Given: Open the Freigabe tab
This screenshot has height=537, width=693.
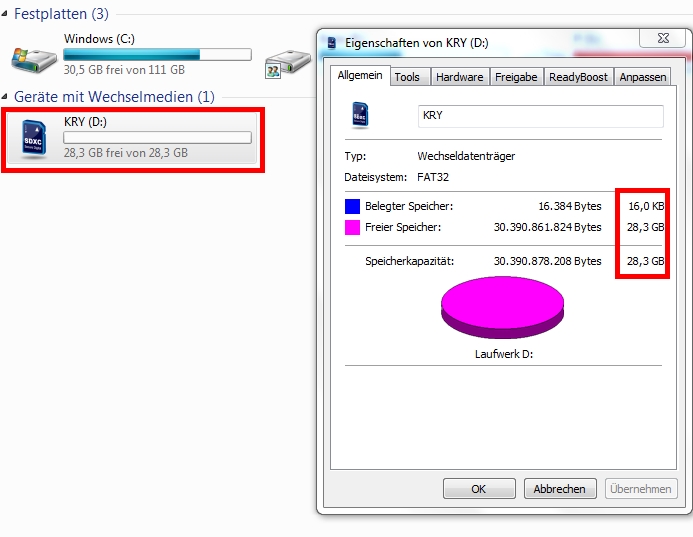Looking at the screenshot, I should pos(516,77).
